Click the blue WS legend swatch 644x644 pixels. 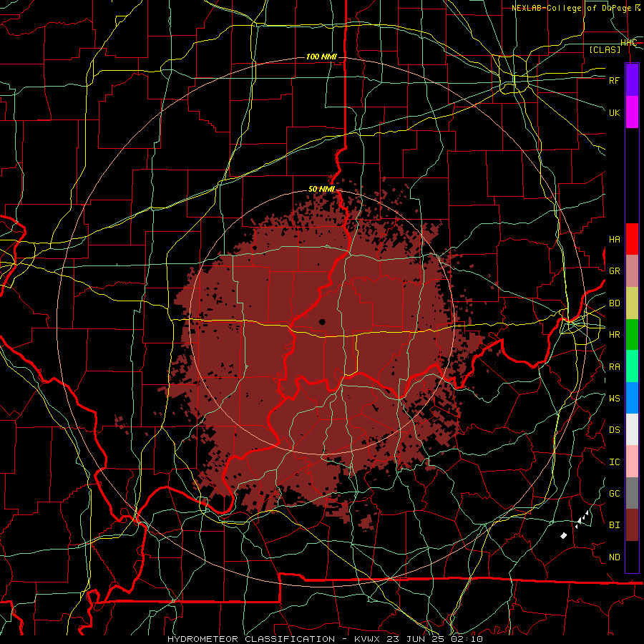click(632, 398)
